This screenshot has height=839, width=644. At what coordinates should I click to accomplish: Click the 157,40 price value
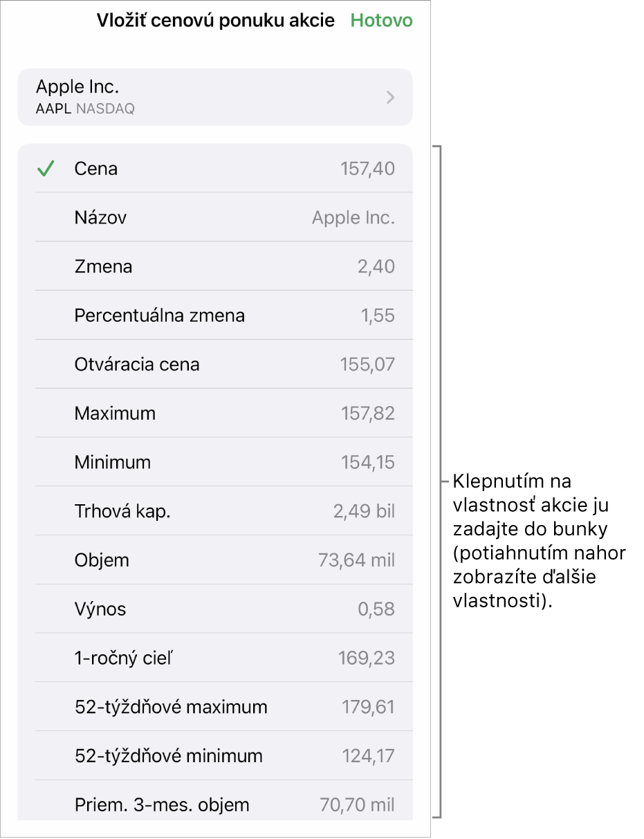368,169
